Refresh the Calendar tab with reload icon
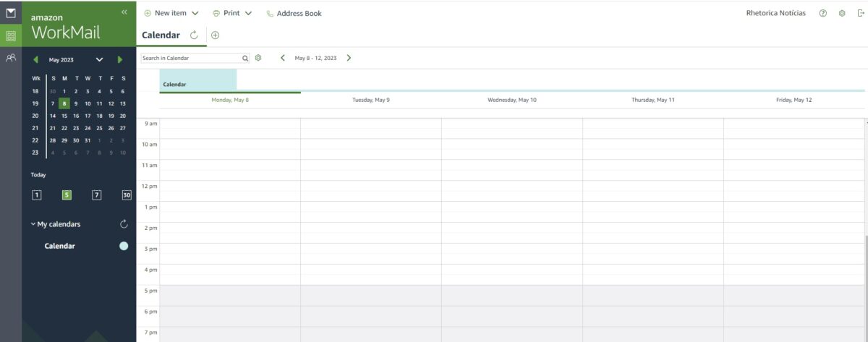This screenshot has height=342, width=868. 194,35
